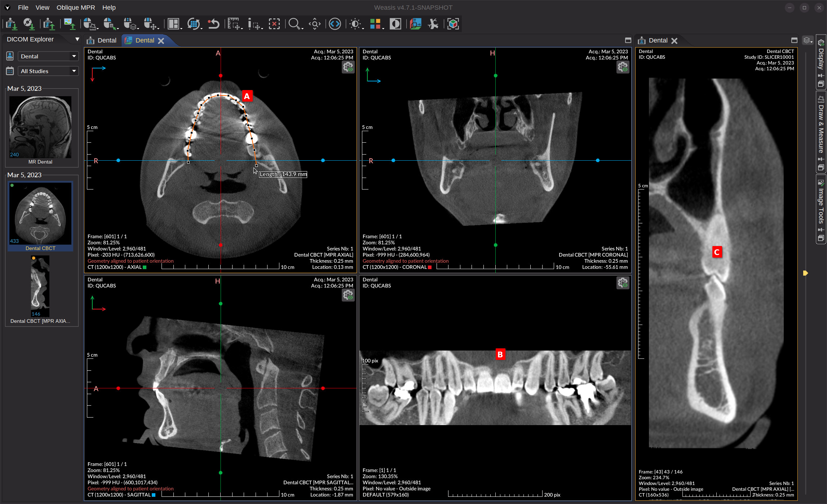
Task: Select the measurement tool in toolbar
Action: tap(235, 24)
